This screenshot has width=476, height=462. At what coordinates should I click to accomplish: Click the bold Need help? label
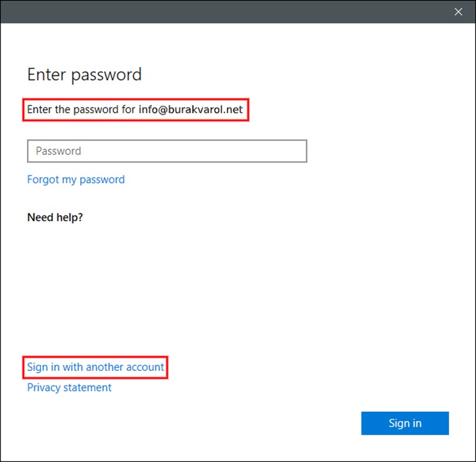[55, 217]
